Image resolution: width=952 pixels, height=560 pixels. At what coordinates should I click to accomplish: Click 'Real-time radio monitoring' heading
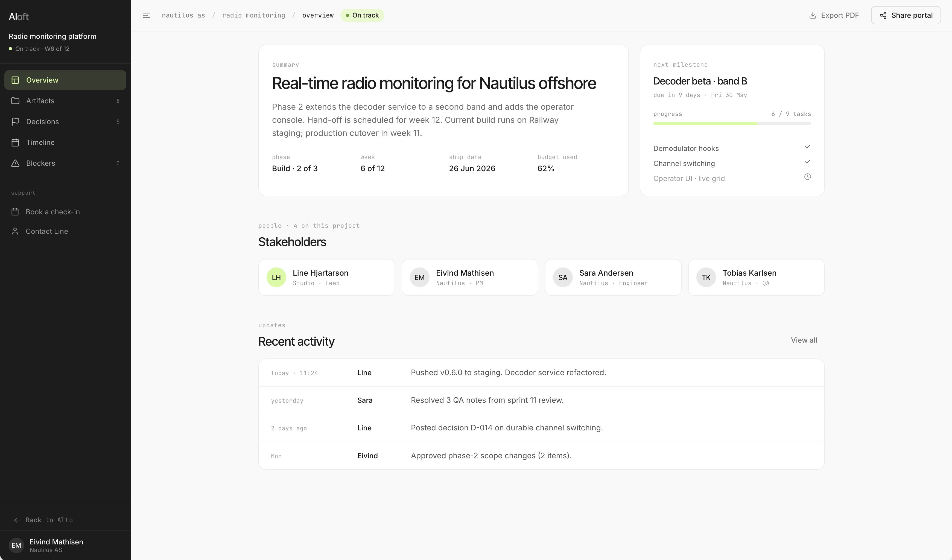[x=434, y=83]
